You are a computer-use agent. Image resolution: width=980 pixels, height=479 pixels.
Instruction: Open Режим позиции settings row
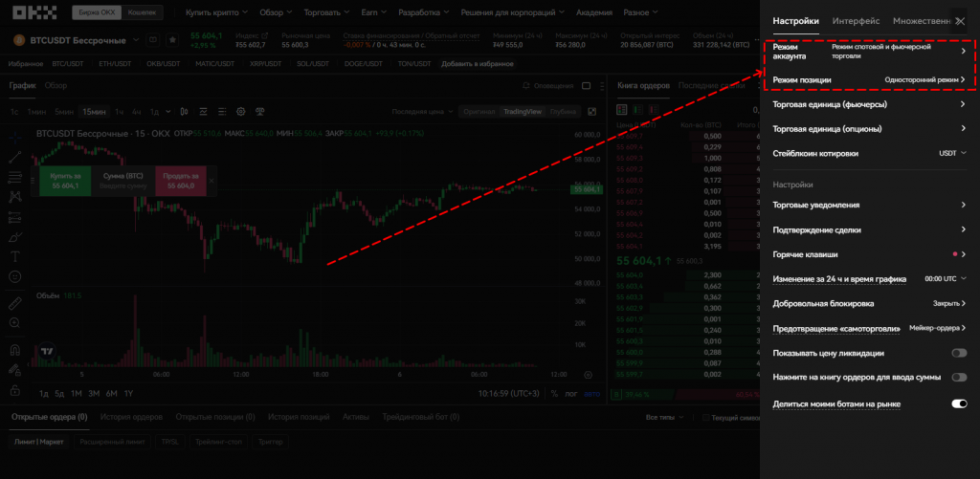(869, 80)
